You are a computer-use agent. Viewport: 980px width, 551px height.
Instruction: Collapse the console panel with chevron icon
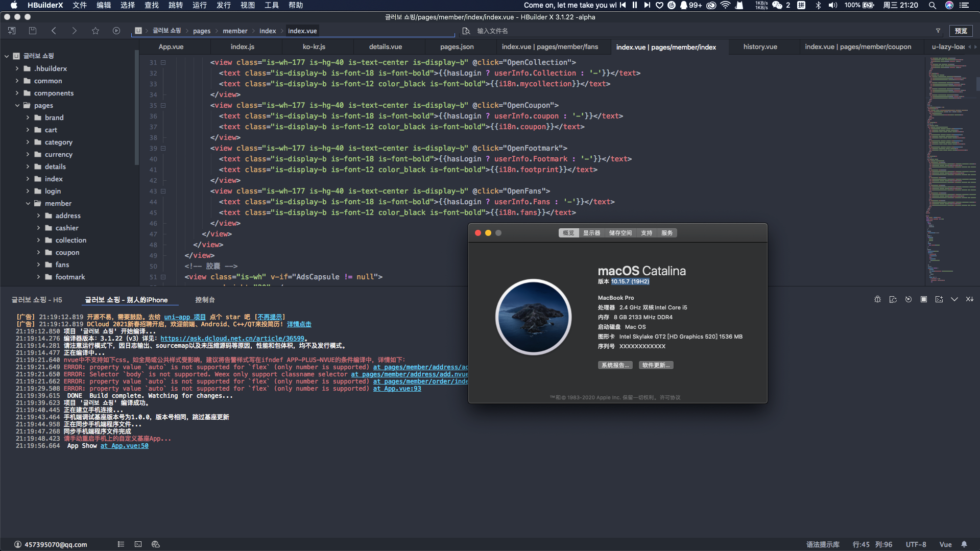click(x=954, y=299)
